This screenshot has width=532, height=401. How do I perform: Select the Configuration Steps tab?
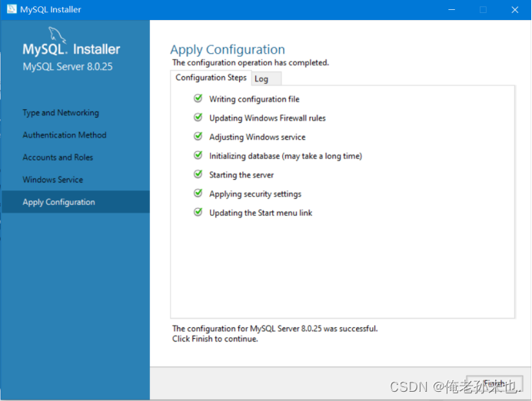pyautogui.click(x=211, y=78)
